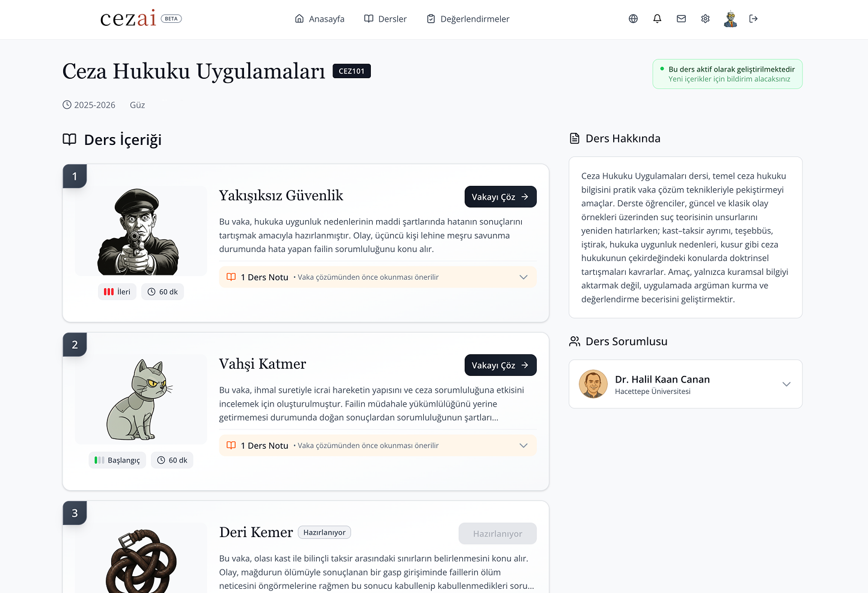Screen dimensions: 868x593
Task: Open the Dersler menu item
Action: 385,19
